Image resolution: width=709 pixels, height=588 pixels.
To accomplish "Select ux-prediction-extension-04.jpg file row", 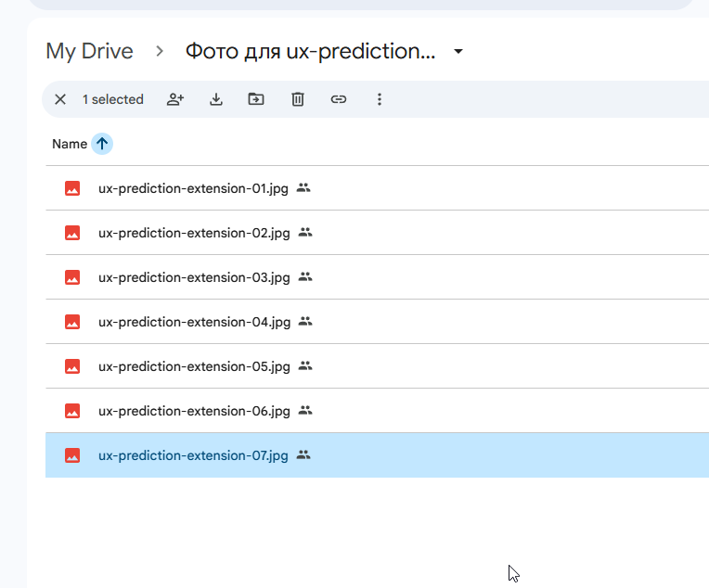I will click(x=377, y=322).
